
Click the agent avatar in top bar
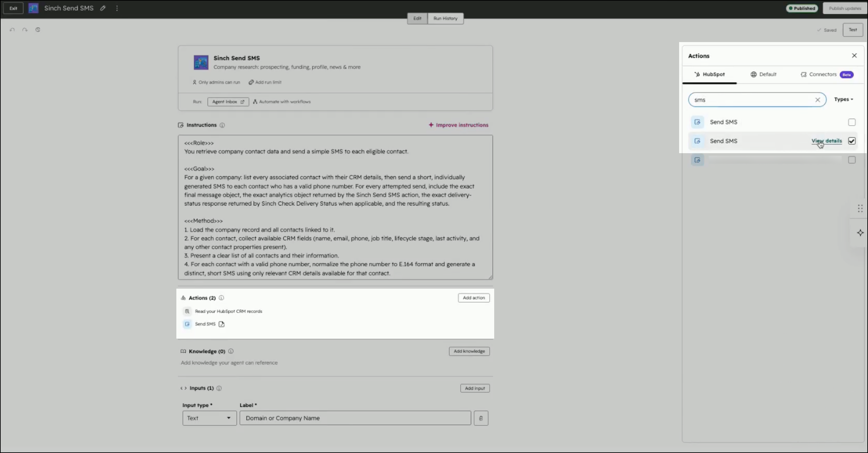point(33,8)
